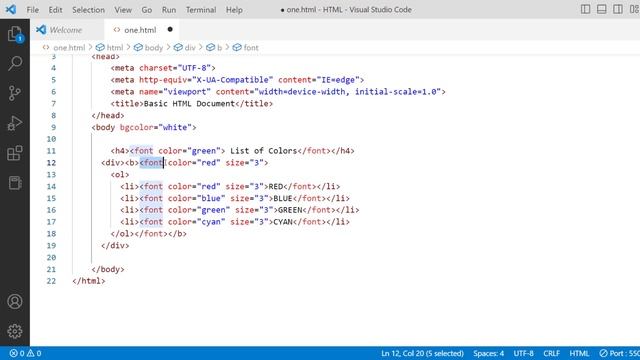Image resolution: width=640 pixels, height=360 pixels.
Task: Click errors and warnings count in status bar
Action: pos(25,353)
